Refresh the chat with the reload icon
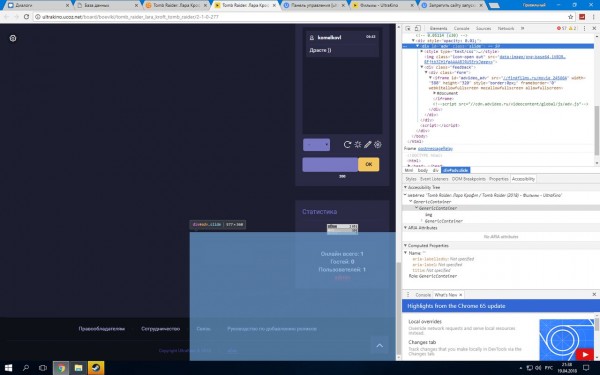 [x=347, y=144]
